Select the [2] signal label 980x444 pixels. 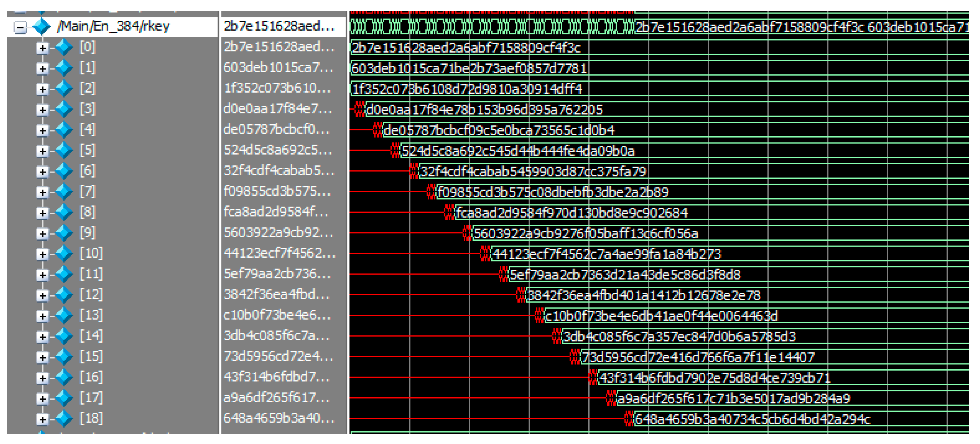[x=88, y=88]
